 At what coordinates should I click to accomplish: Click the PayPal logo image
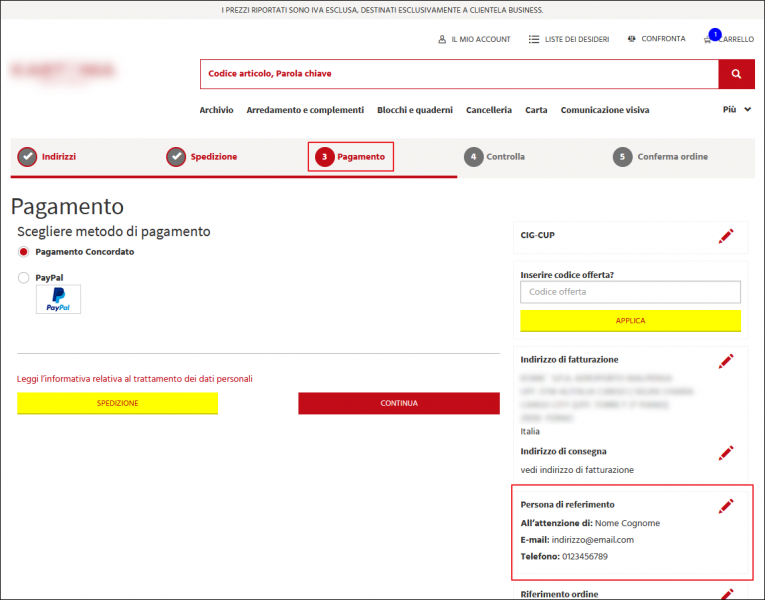(58, 299)
